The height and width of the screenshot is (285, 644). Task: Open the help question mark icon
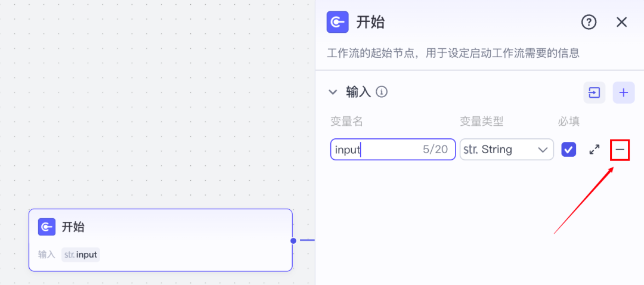click(x=589, y=22)
